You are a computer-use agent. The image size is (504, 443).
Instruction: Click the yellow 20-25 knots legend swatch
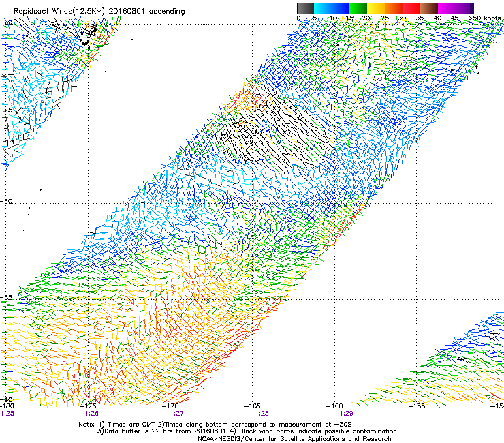376,8
